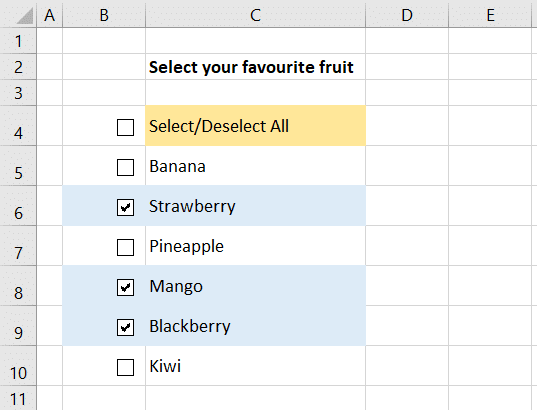Viewport: 538px width, 410px height.
Task: Uncheck the Blackberry checkbox
Action: (x=125, y=327)
